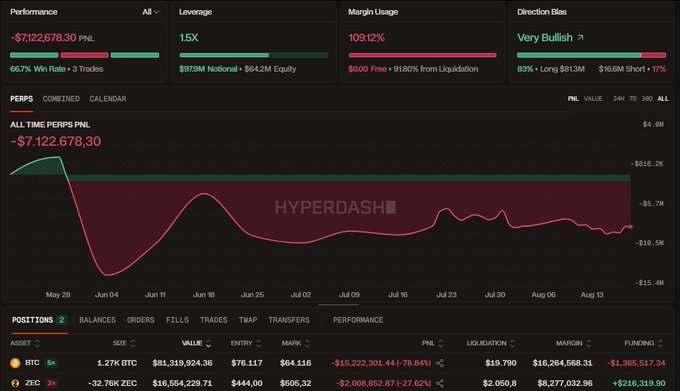Image resolution: width=680 pixels, height=391 pixels.
Task: Click the 109.12% margin usage value
Action: coord(366,38)
